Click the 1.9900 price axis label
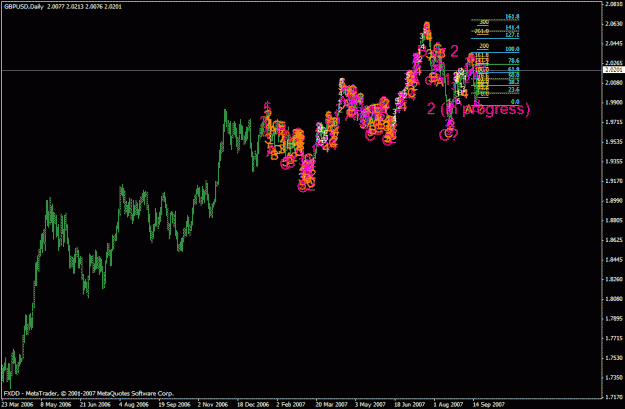 click(614, 102)
